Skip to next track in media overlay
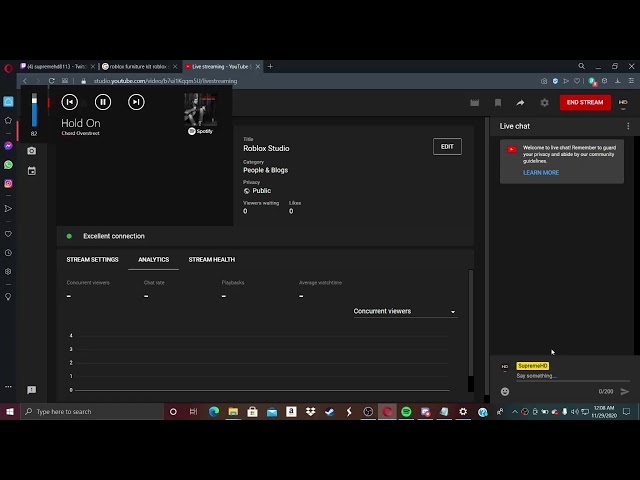640x480 pixels. point(136,102)
